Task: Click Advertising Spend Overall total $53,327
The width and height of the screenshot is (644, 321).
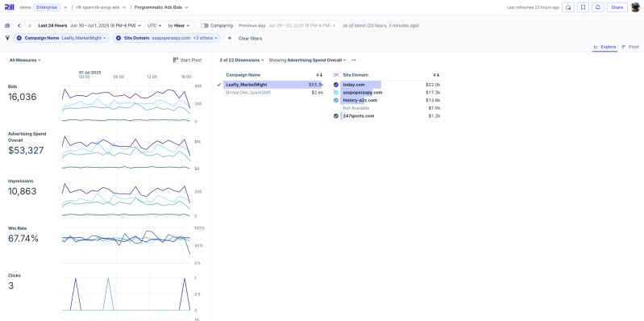Action: [26, 151]
